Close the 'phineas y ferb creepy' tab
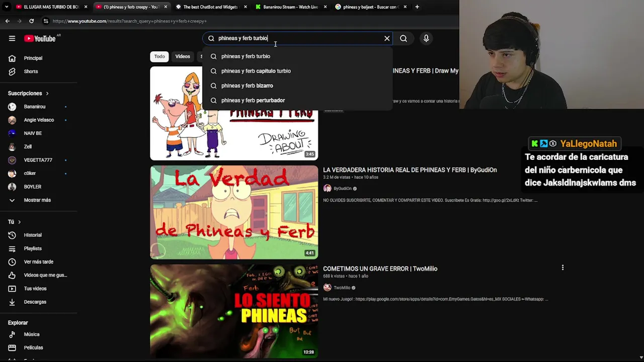 point(166,7)
